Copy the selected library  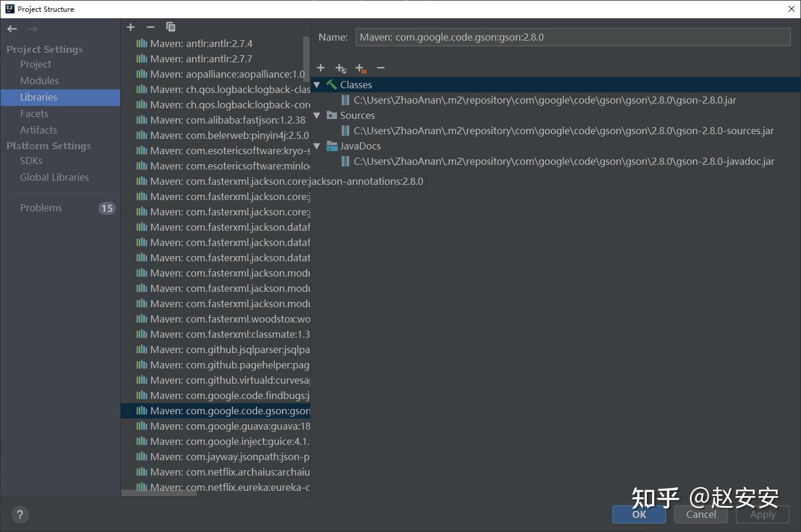pyautogui.click(x=171, y=27)
